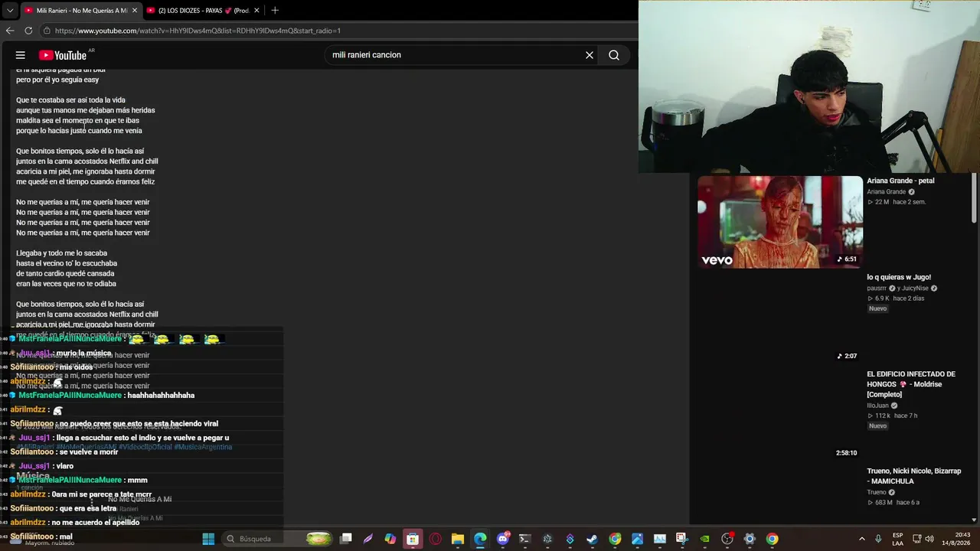Open Windows Settings gear on the taskbar
The width and height of the screenshot is (980, 551).
pyautogui.click(x=750, y=539)
